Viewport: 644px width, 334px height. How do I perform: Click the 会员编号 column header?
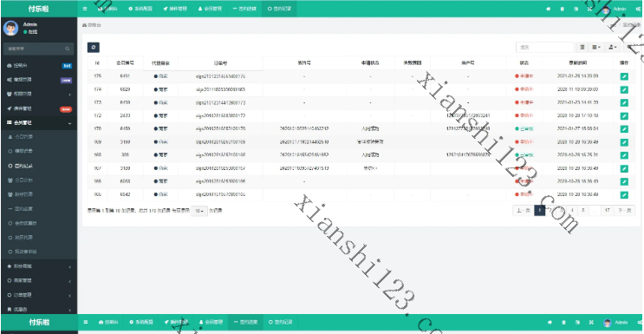pos(125,63)
